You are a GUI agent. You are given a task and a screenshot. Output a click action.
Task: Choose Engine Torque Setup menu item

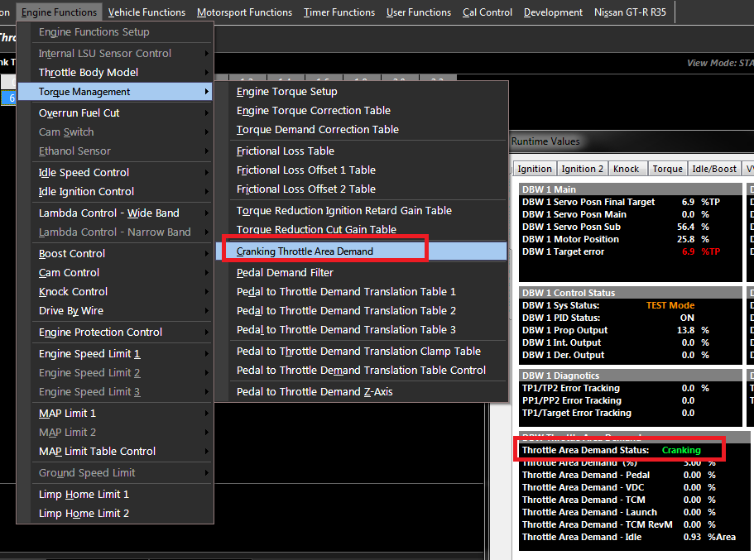click(287, 92)
